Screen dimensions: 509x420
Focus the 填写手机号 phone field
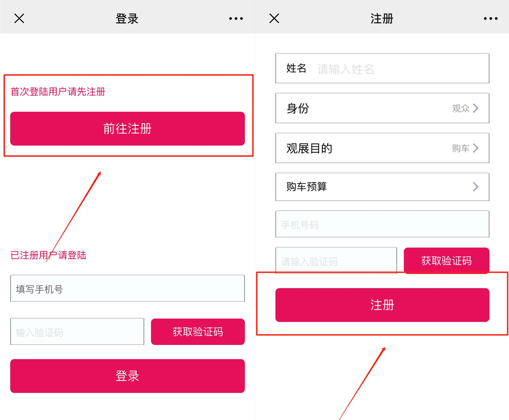point(127,289)
